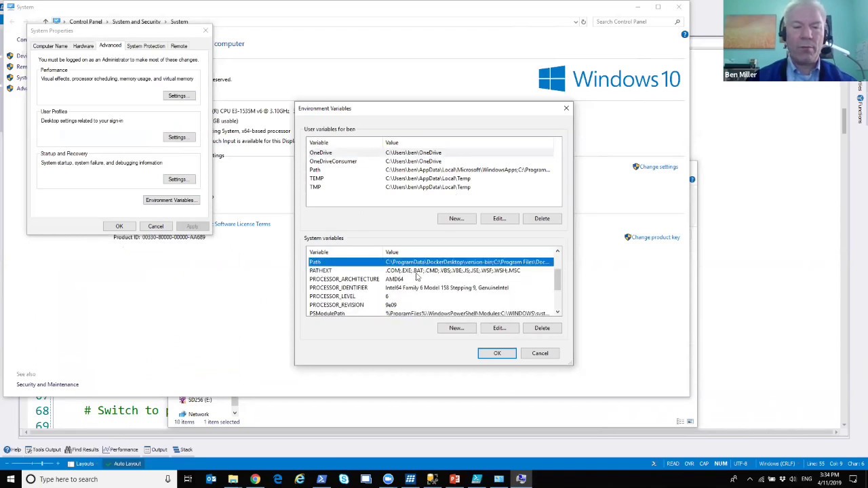Image resolution: width=868 pixels, height=488 pixels.
Task: Open Task View from the taskbar
Action: tap(188, 479)
